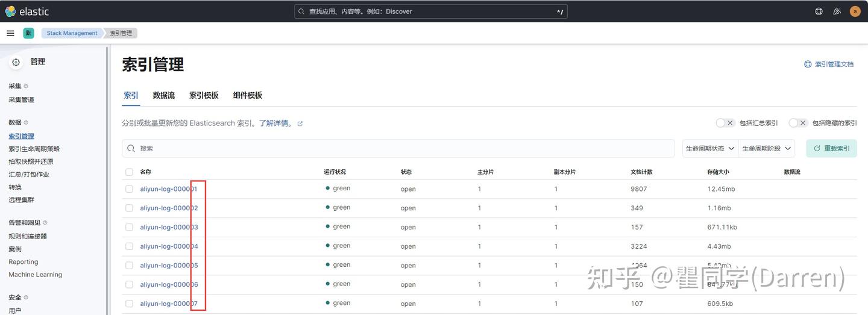Click the external link icon after 了解详情

[300, 123]
